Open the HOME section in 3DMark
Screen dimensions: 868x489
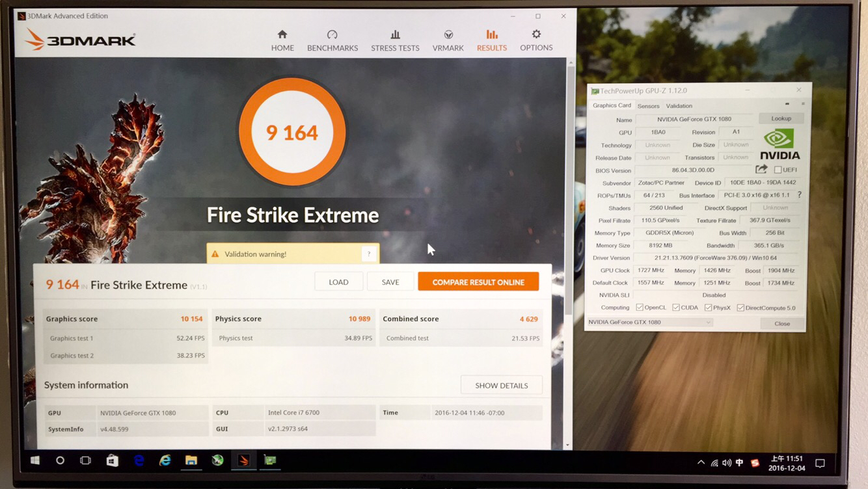282,40
